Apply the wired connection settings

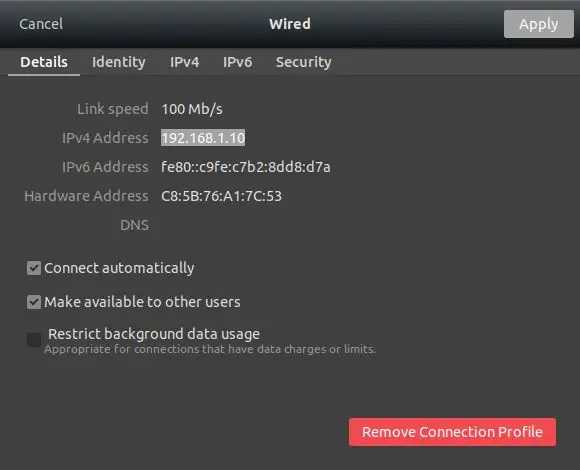pos(539,24)
